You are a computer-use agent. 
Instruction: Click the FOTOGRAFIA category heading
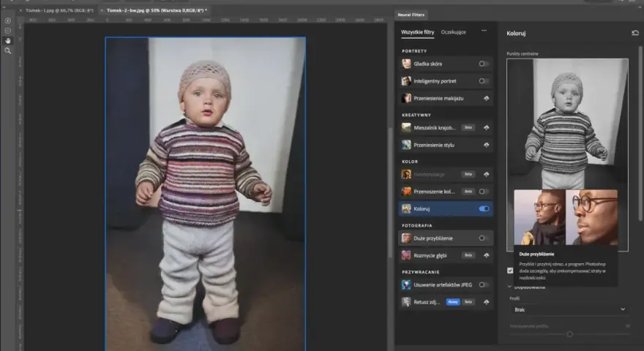417,225
